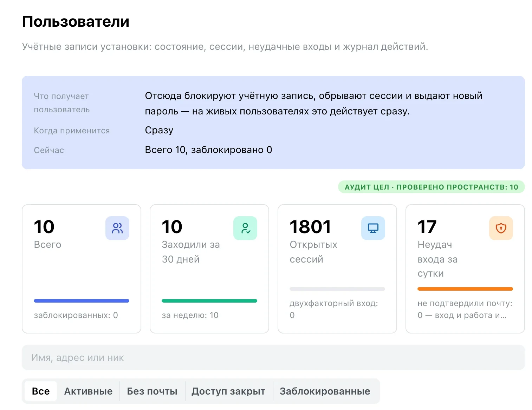Click the Отсюда блокируют учётную запись description
The height and width of the screenshot is (410, 532).
point(313,104)
